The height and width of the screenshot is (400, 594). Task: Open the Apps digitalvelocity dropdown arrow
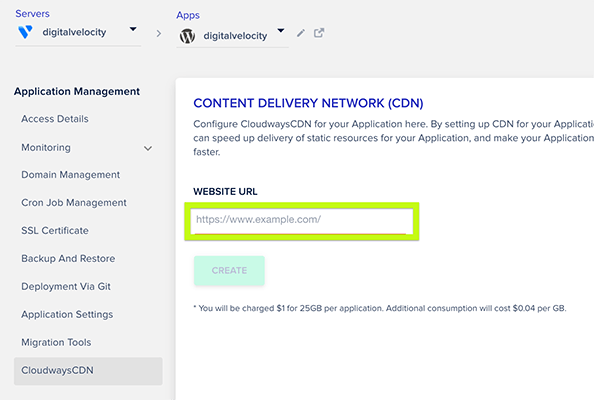(281, 30)
